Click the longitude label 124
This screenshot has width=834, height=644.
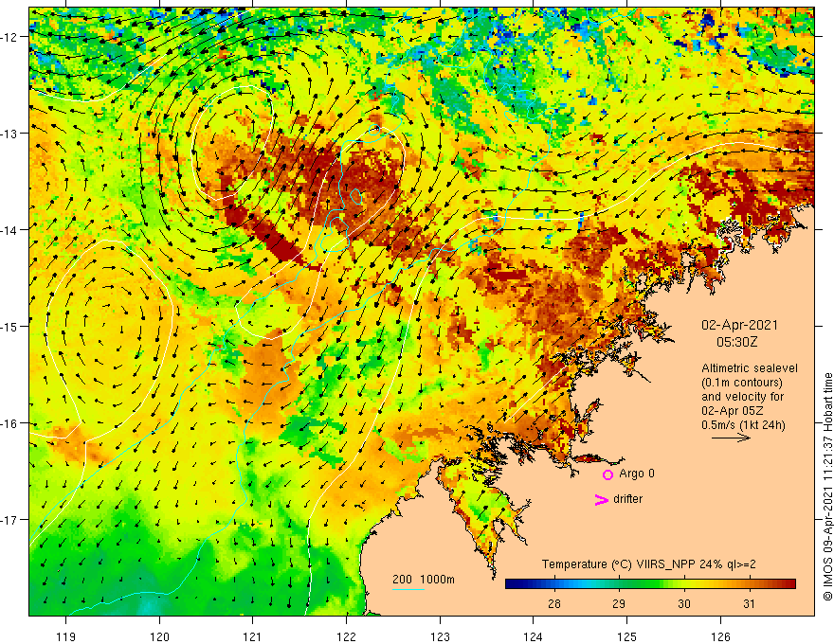[x=533, y=636]
